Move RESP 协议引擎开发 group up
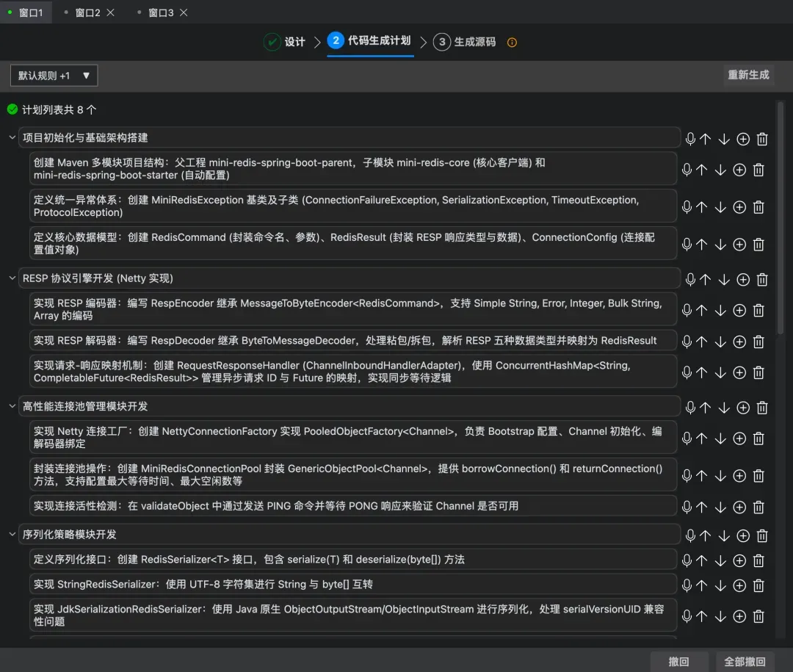The width and height of the screenshot is (793, 672). tap(706, 279)
